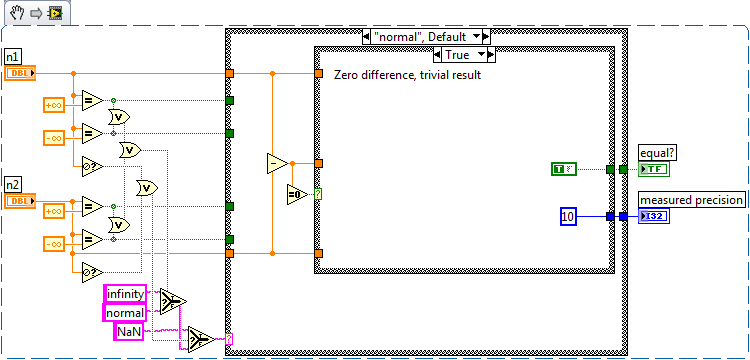Select the lower Select function node
Viewport: 750px width, 360px height.
tap(201, 339)
